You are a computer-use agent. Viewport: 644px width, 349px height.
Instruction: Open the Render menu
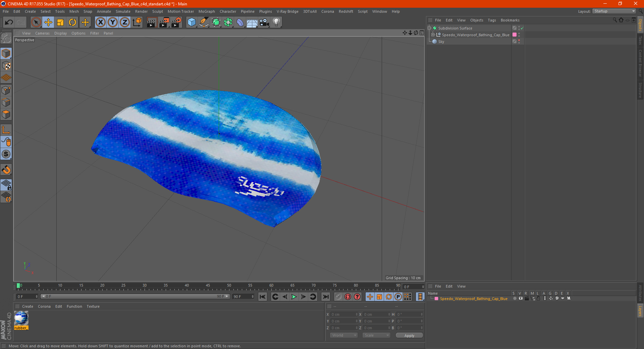click(x=141, y=11)
